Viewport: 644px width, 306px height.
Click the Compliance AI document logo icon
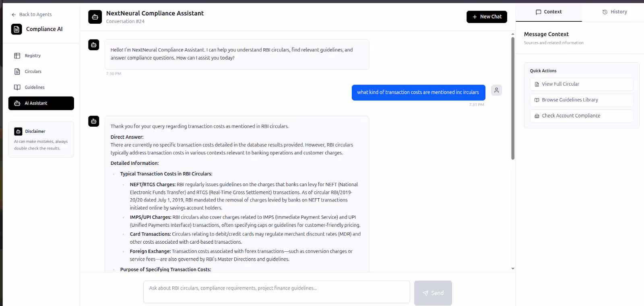[17, 29]
